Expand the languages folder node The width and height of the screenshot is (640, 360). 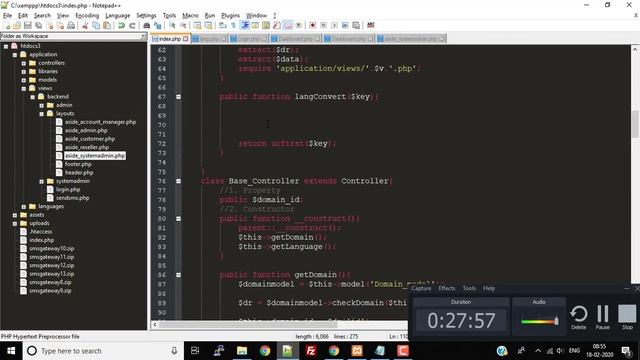[x=24, y=207]
